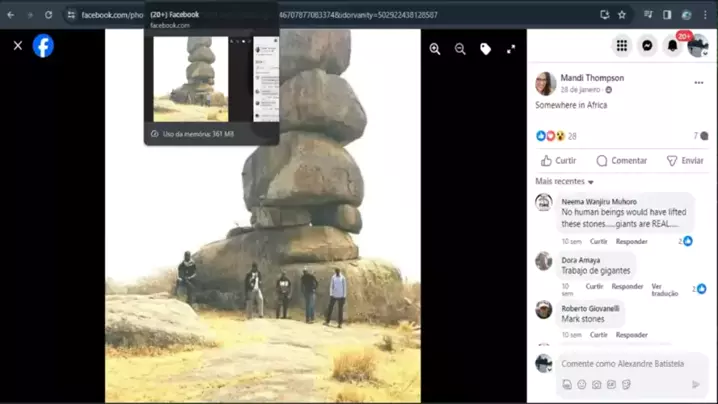
Task: Open the notifications bell
Action: click(x=673, y=46)
